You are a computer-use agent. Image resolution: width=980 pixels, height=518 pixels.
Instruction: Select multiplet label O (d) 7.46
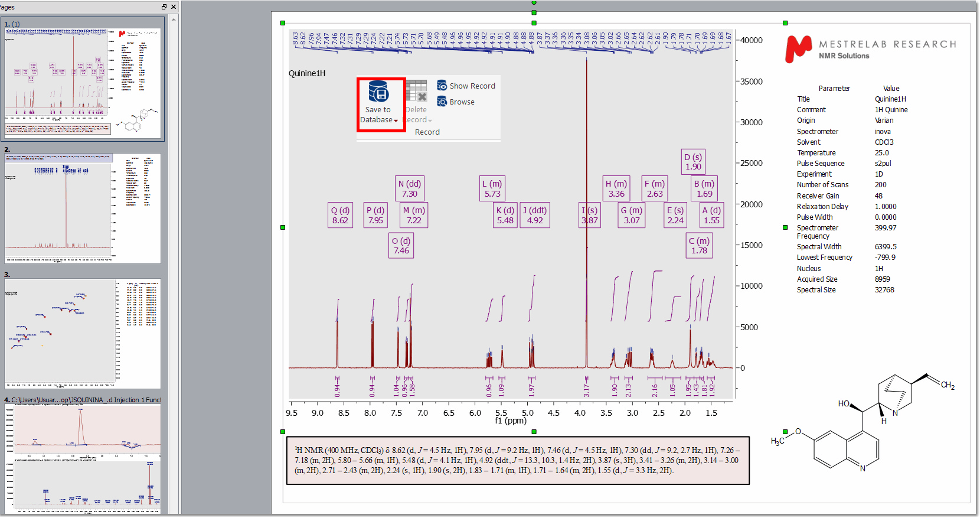(x=401, y=245)
